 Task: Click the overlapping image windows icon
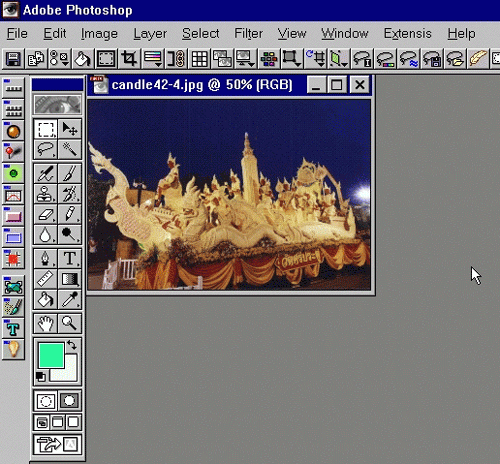point(222,59)
